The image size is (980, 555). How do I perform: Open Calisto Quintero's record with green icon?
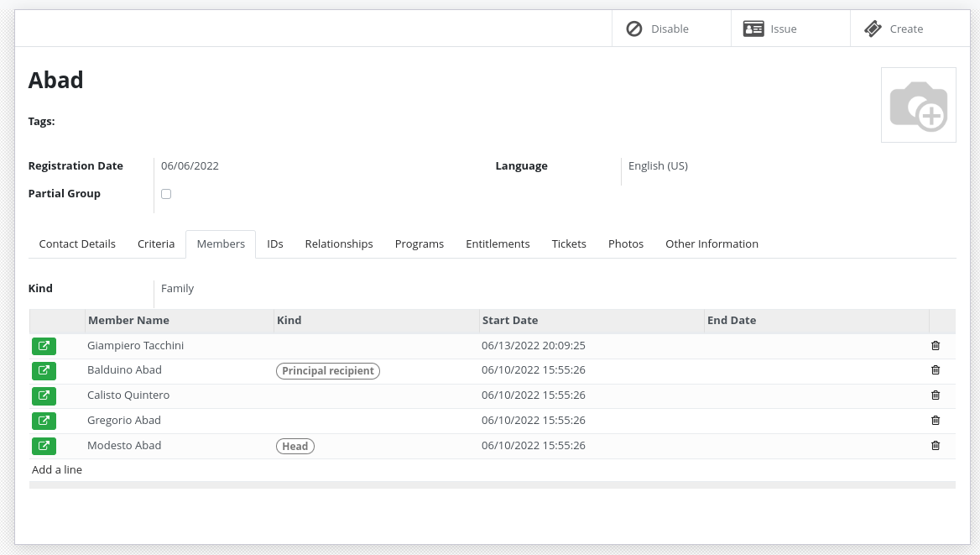44,395
